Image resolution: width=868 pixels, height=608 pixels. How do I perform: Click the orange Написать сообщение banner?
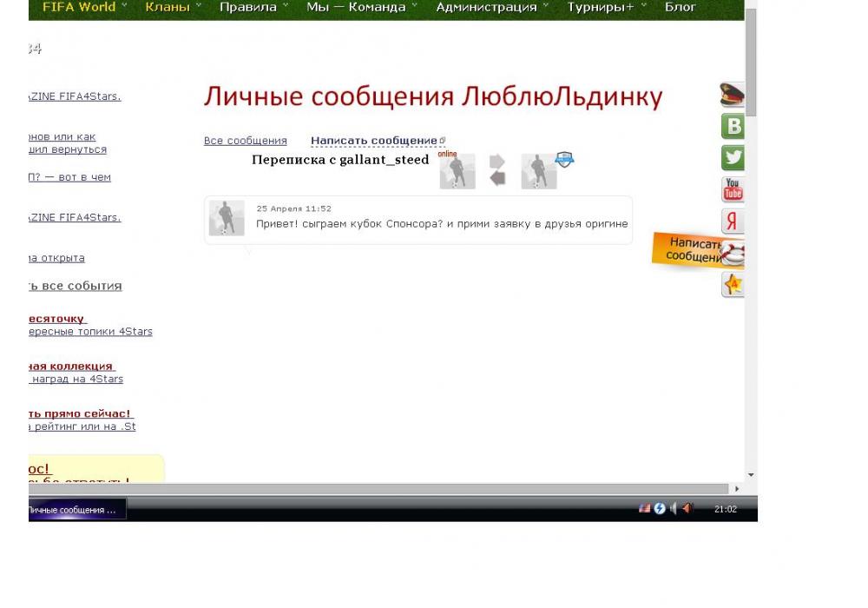point(690,250)
